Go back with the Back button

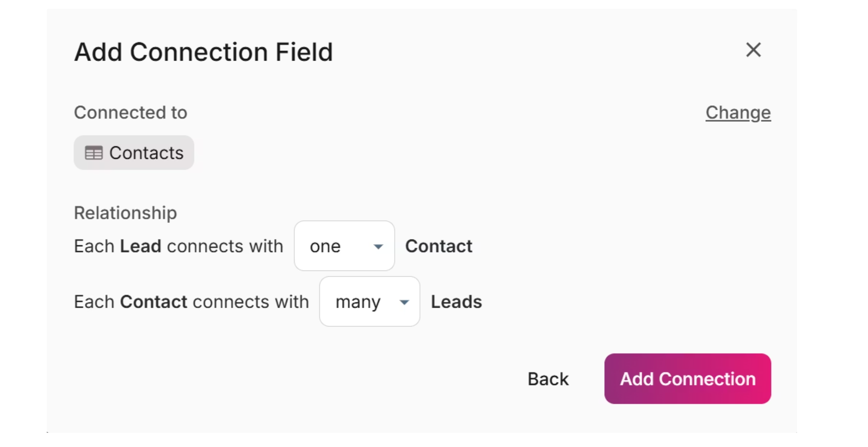[x=548, y=379]
